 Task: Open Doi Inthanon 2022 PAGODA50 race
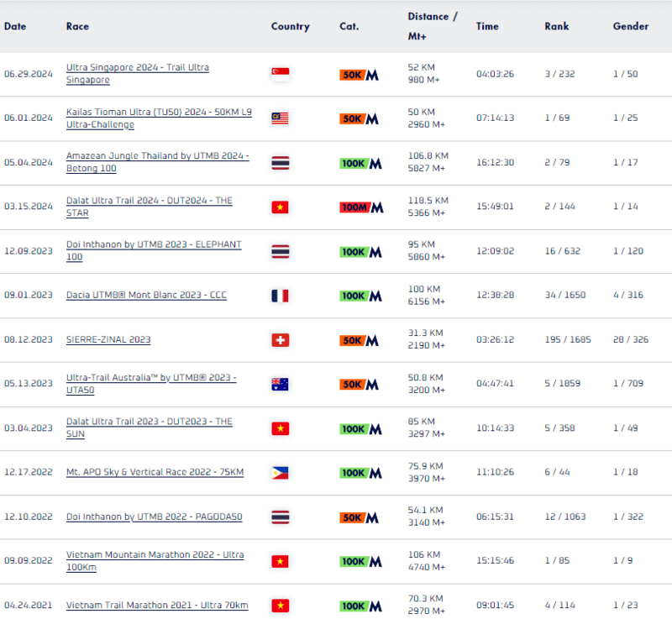(154, 517)
